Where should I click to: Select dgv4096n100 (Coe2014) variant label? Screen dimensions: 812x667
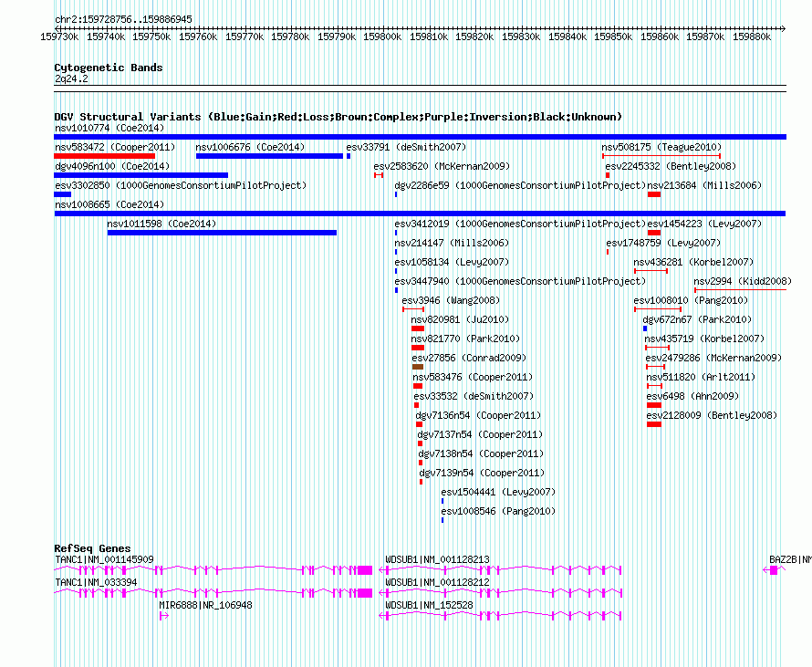coord(112,166)
